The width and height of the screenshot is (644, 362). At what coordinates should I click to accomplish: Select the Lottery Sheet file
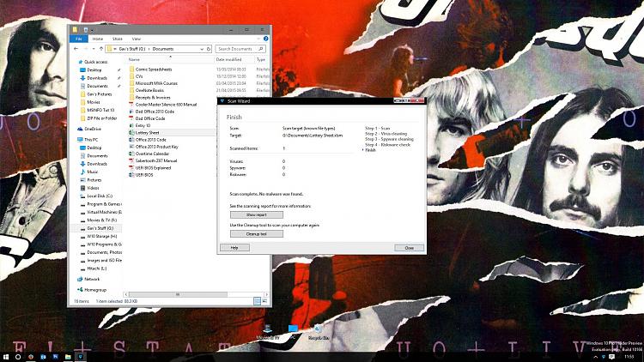(x=147, y=133)
